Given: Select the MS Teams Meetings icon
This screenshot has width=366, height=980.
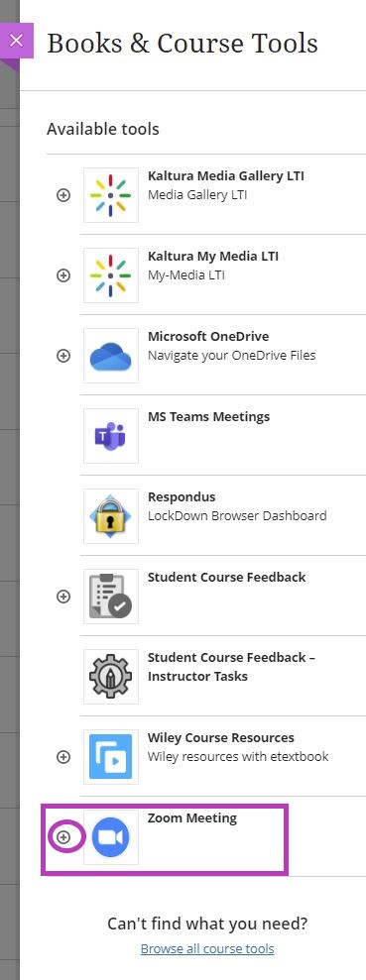Looking at the screenshot, I should pyautogui.click(x=111, y=436).
